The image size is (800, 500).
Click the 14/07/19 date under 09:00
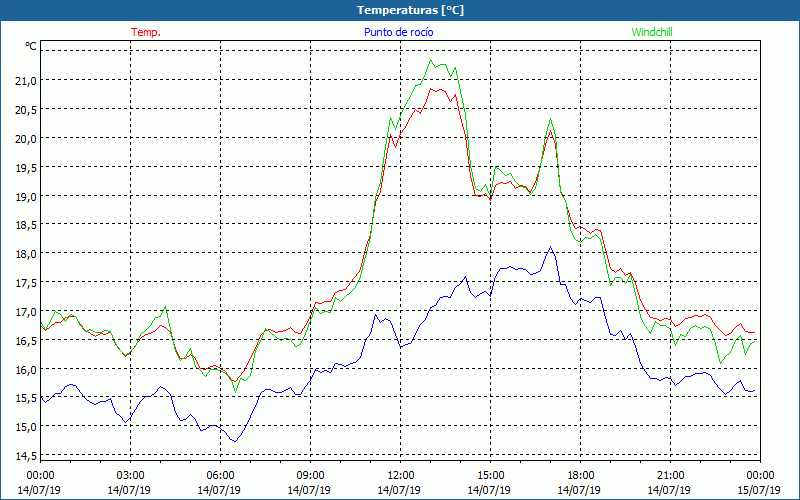coord(309,490)
